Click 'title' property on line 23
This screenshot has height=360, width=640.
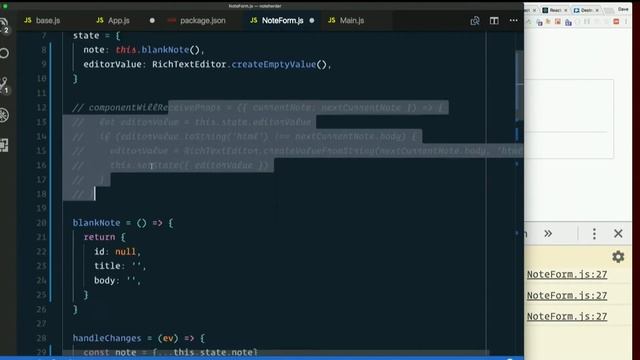pyautogui.click(x=107, y=266)
